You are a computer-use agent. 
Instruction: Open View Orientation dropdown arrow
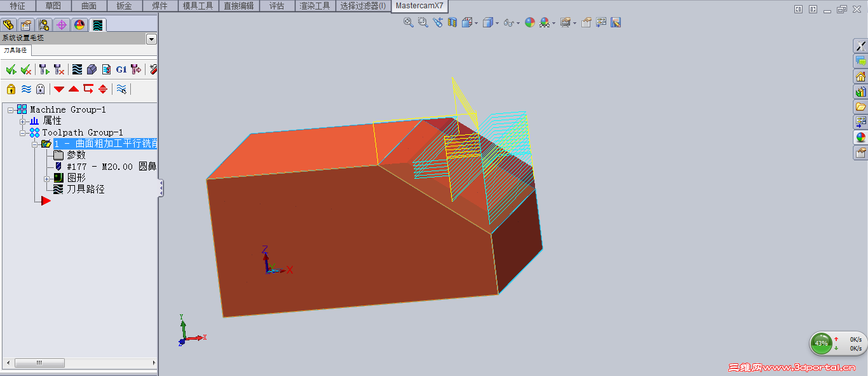[477, 23]
